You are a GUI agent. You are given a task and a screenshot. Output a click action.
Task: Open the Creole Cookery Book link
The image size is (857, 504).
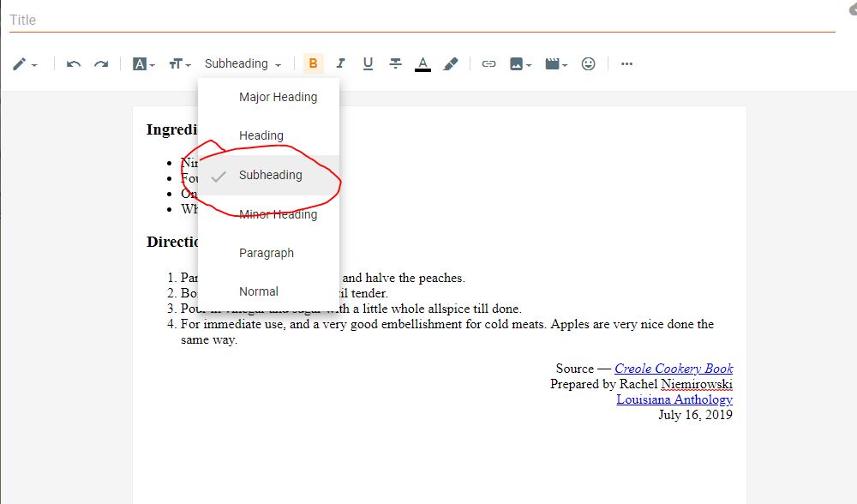pyautogui.click(x=673, y=369)
